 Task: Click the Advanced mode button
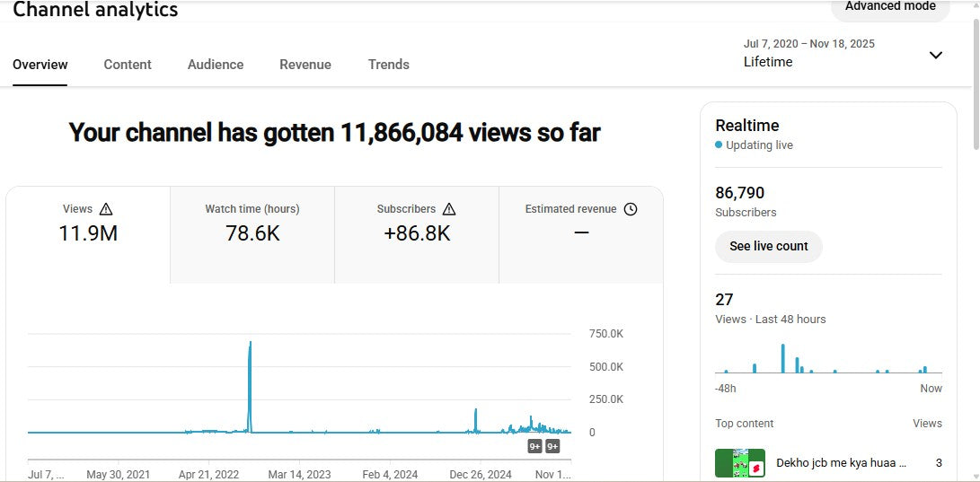889,7
